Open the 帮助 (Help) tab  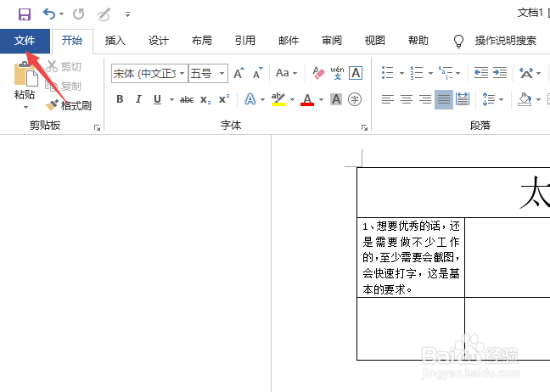418,41
